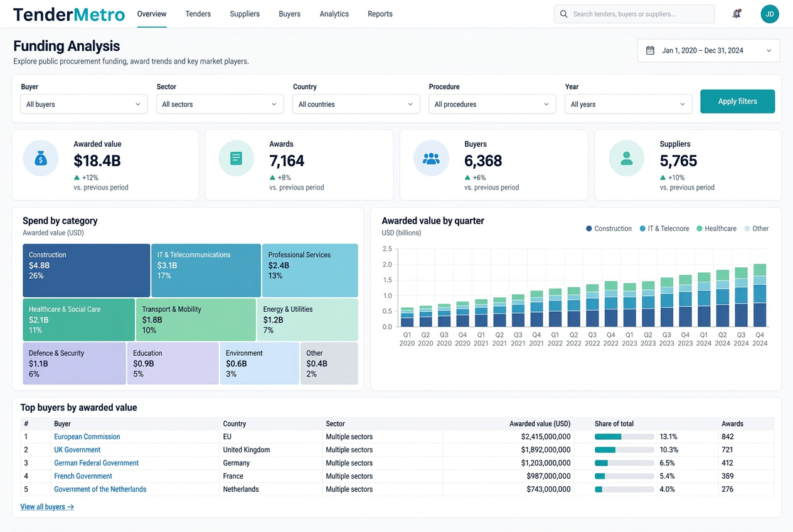This screenshot has width=793, height=532.
Task: Select the IT & Telecommunications treemap tile
Action: (206, 270)
